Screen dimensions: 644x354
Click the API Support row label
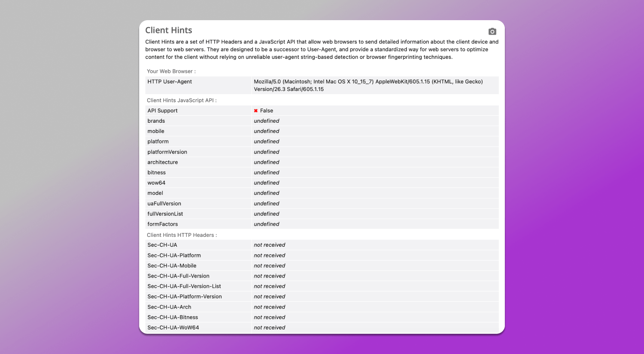(x=162, y=111)
